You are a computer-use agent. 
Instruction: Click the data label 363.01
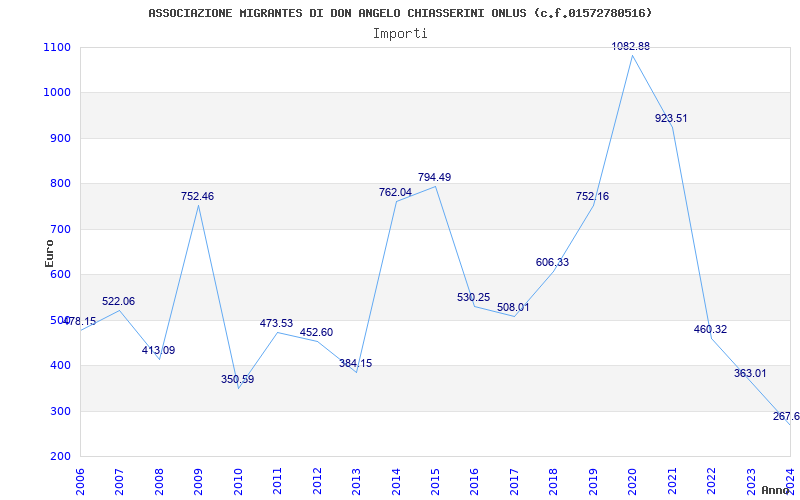(750, 373)
